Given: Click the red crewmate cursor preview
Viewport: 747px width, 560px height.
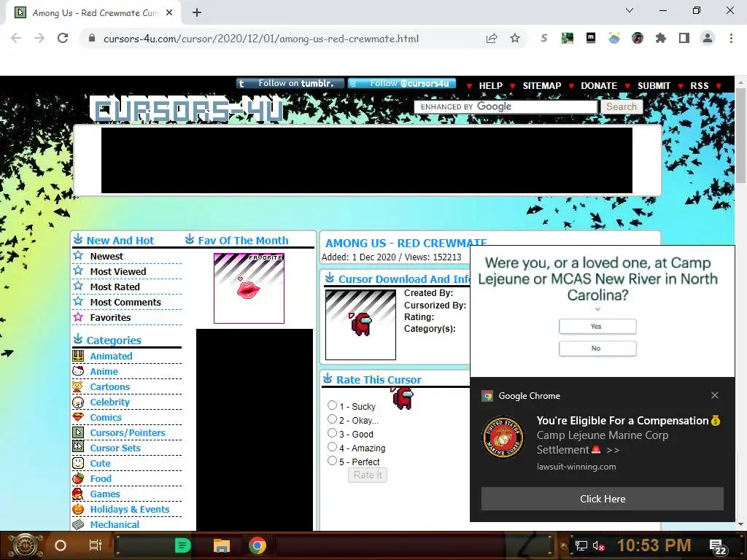Looking at the screenshot, I should tap(360, 324).
